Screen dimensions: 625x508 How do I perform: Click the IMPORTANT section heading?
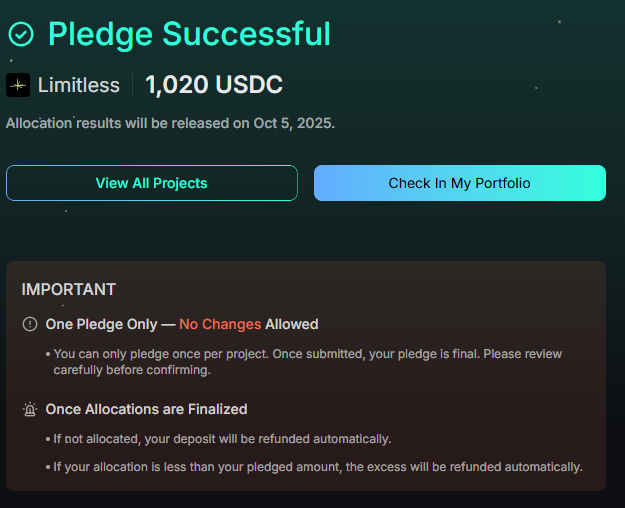point(69,289)
